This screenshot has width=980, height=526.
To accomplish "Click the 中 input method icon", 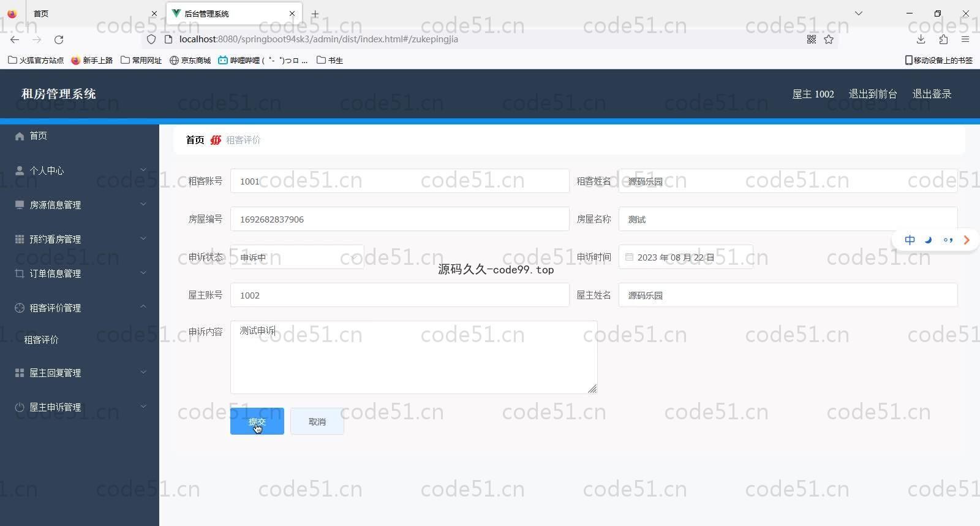I will coord(910,240).
